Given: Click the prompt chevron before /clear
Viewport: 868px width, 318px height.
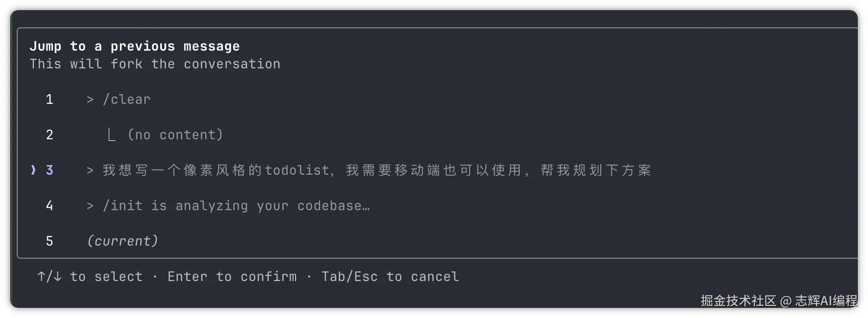Looking at the screenshot, I should pos(90,100).
